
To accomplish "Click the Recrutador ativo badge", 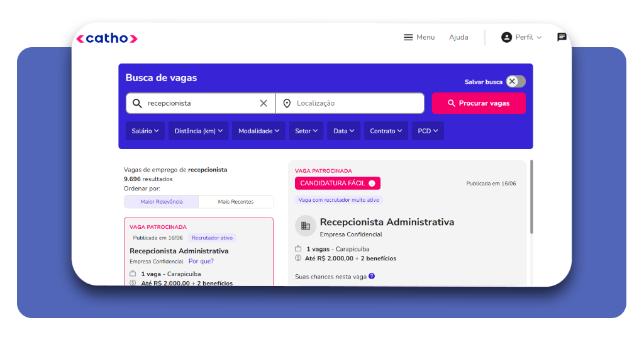I will click(x=212, y=238).
